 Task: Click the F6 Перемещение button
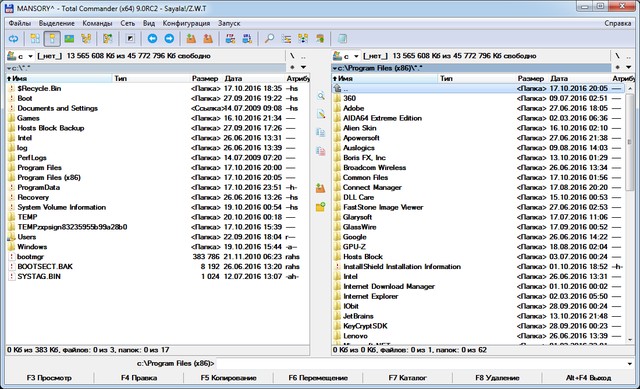(x=318, y=378)
